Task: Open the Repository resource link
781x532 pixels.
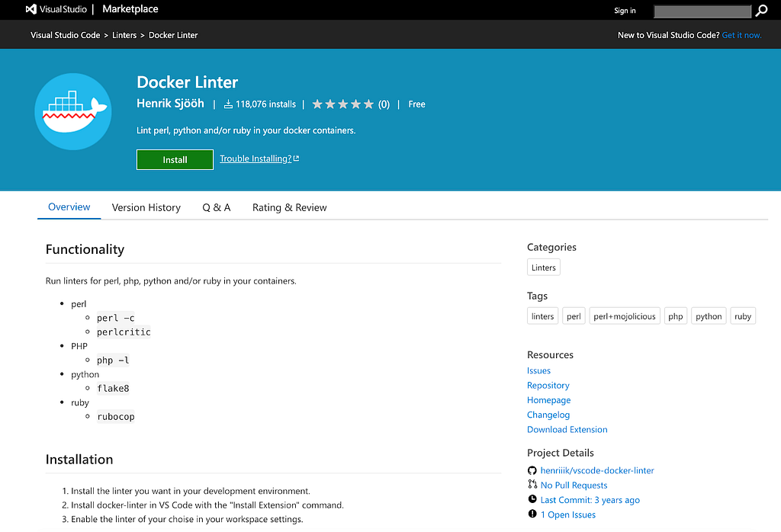Action: coord(548,385)
